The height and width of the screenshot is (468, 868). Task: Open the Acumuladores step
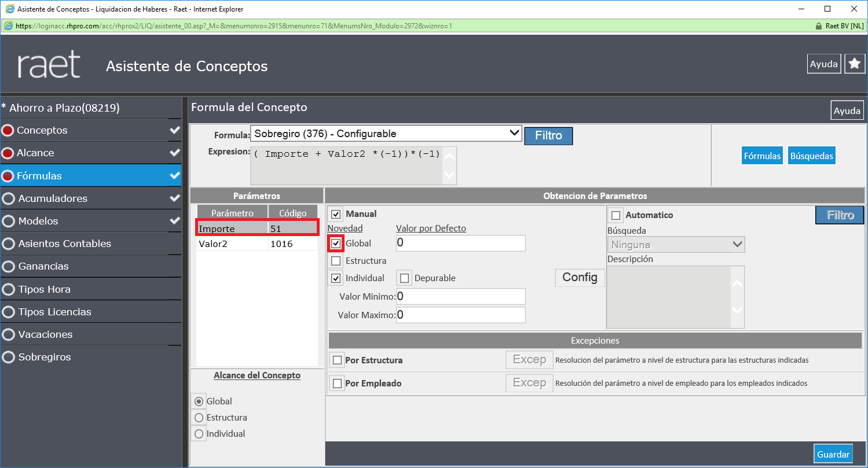(91, 198)
